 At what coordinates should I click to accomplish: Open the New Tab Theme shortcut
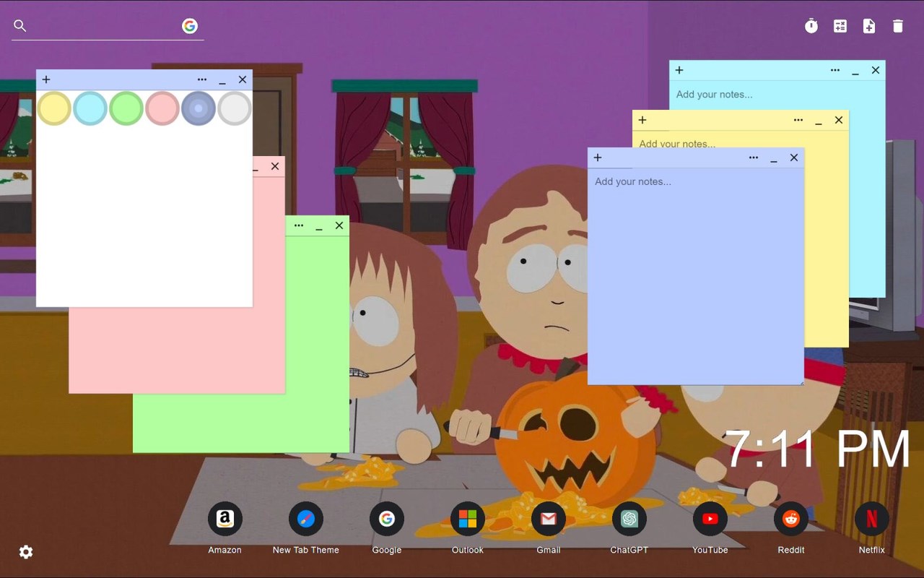click(306, 519)
